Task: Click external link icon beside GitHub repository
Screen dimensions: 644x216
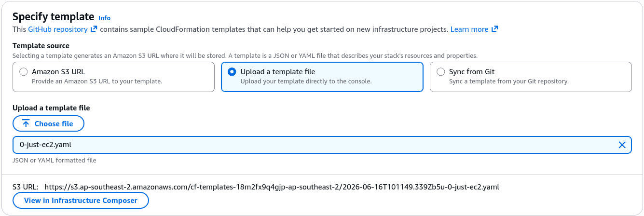Action: [x=94, y=29]
